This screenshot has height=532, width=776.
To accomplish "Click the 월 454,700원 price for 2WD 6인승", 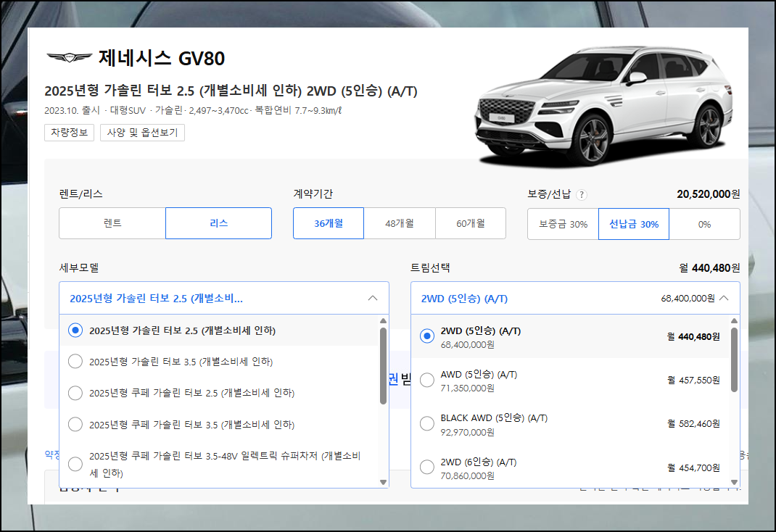I will [x=693, y=467].
